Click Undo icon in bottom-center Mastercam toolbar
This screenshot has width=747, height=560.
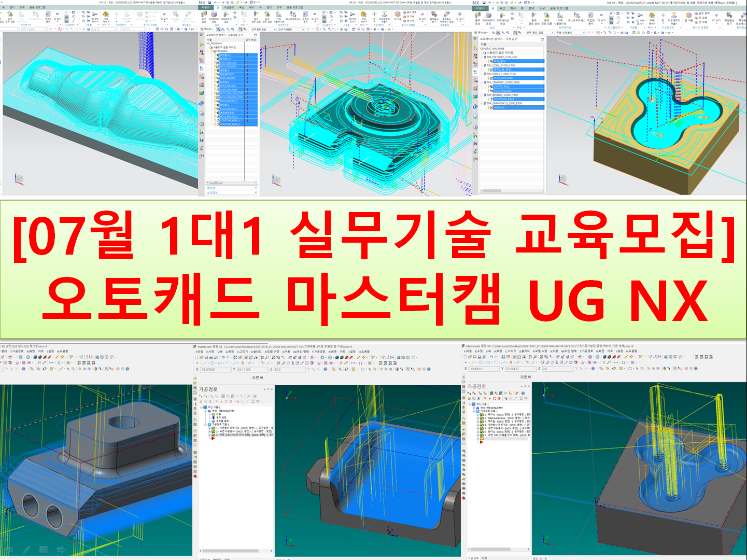click(223, 357)
